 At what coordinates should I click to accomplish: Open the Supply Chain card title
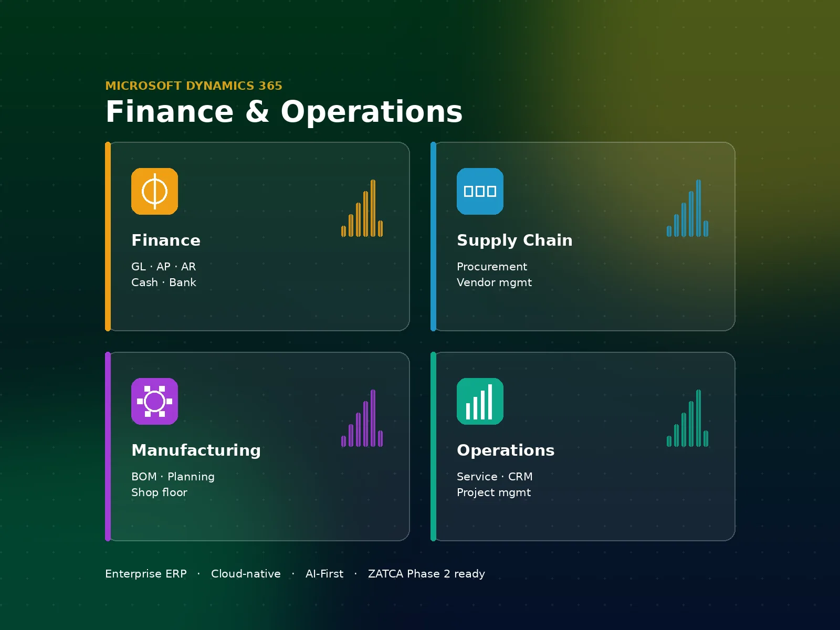pos(514,240)
